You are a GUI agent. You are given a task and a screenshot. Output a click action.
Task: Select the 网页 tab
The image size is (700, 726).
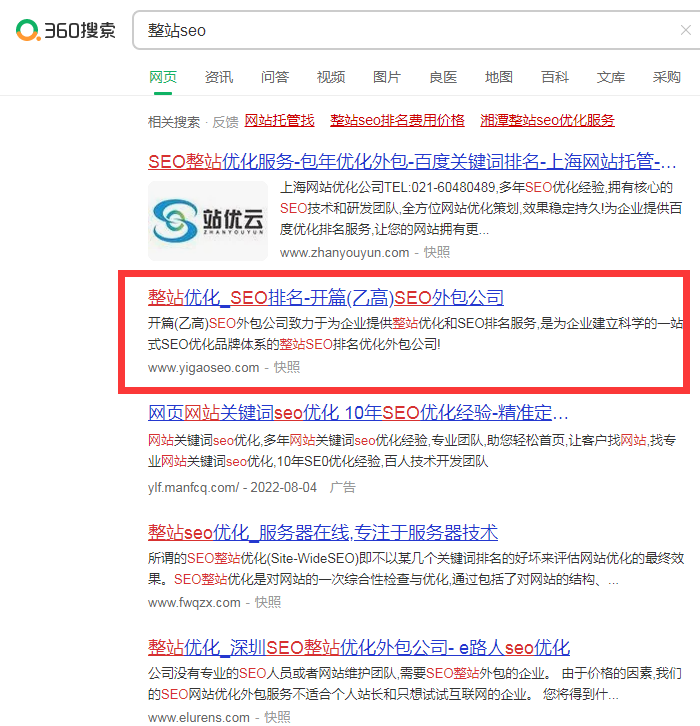point(163,77)
